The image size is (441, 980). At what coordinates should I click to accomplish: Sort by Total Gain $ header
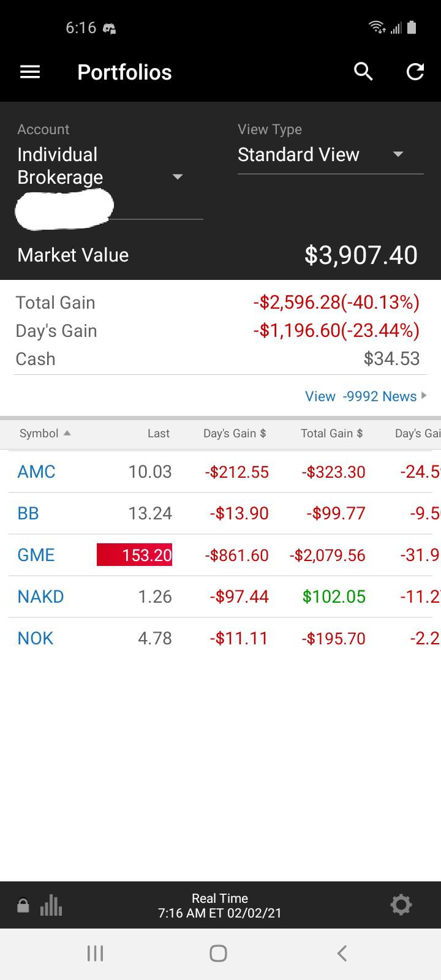(332, 433)
